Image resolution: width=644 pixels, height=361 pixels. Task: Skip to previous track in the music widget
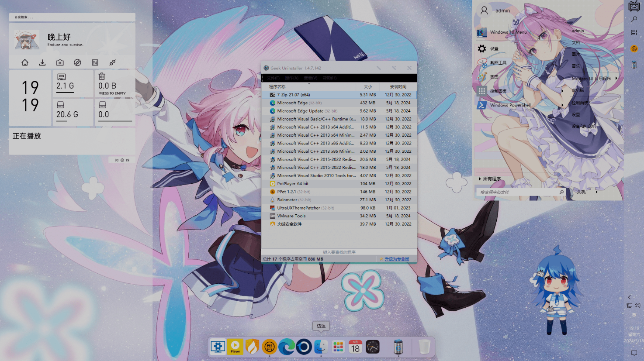point(117,160)
